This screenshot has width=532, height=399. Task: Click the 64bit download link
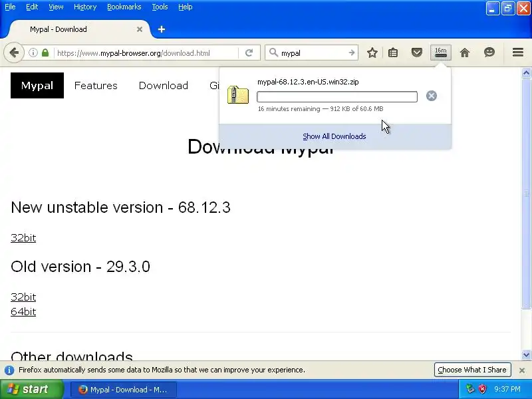click(x=23, y=311)
